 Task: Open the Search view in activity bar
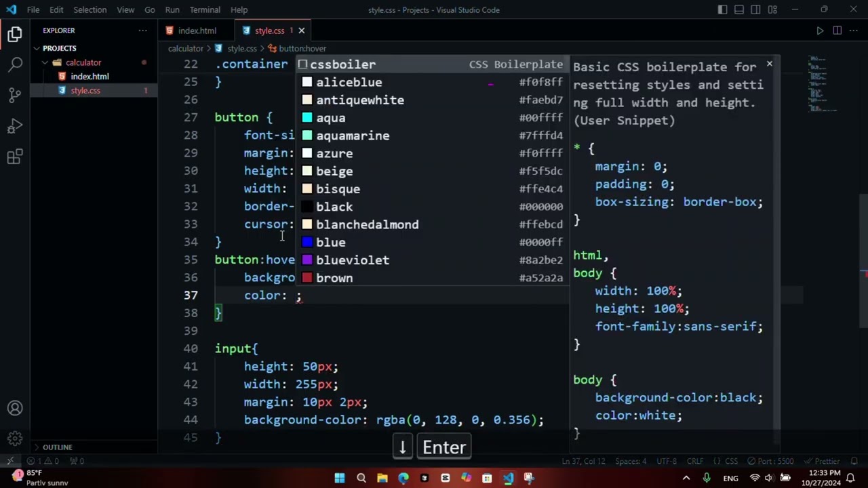(x=15, y=65)
